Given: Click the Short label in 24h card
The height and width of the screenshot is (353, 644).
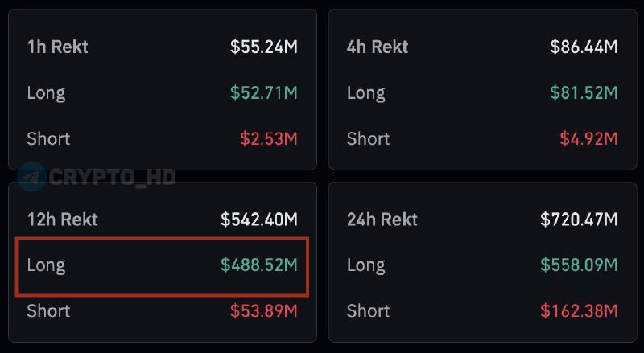Looking at the screenshot, I should (x=368, y=310).
